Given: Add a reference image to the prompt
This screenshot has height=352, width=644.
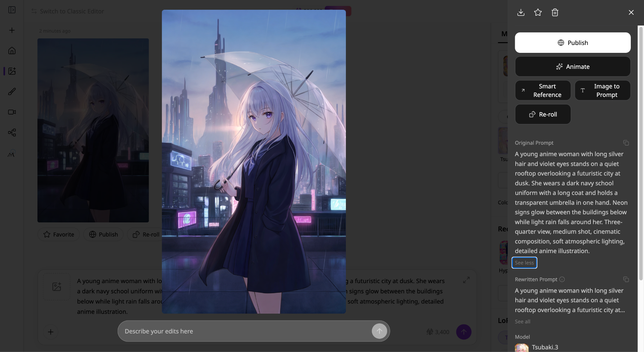Looking at the screenshot, I should pos(57,287).
